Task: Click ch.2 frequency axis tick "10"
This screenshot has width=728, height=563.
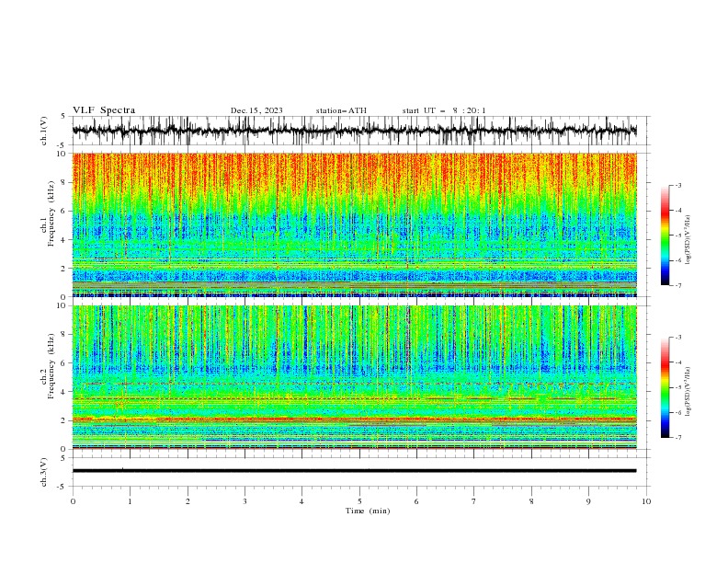Action: coord(63,305)
